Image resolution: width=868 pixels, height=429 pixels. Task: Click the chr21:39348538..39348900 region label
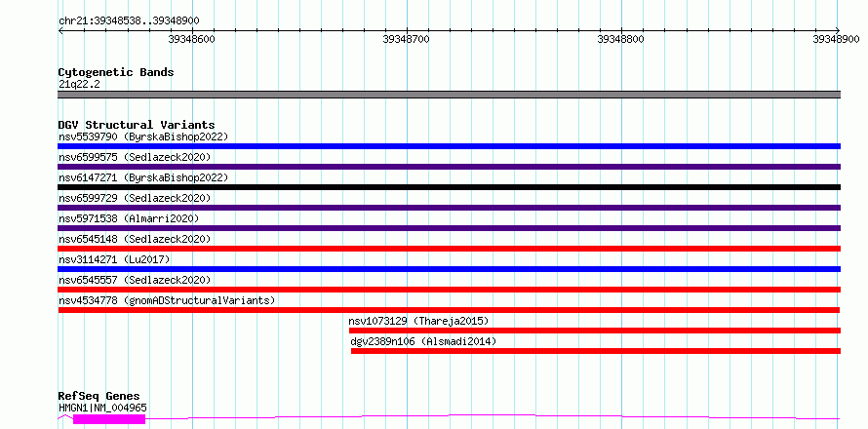(129, 20)
